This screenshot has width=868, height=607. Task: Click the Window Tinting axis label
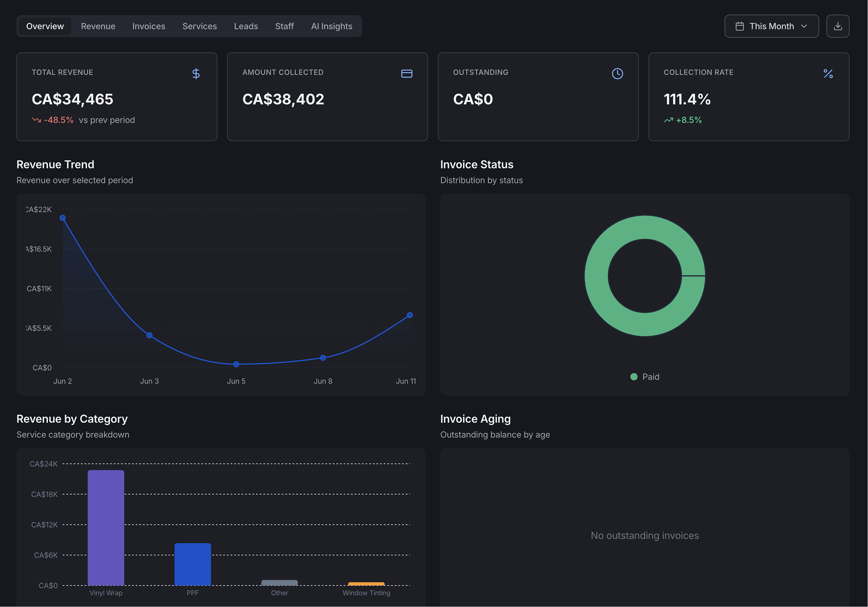(x=366, y=593)
